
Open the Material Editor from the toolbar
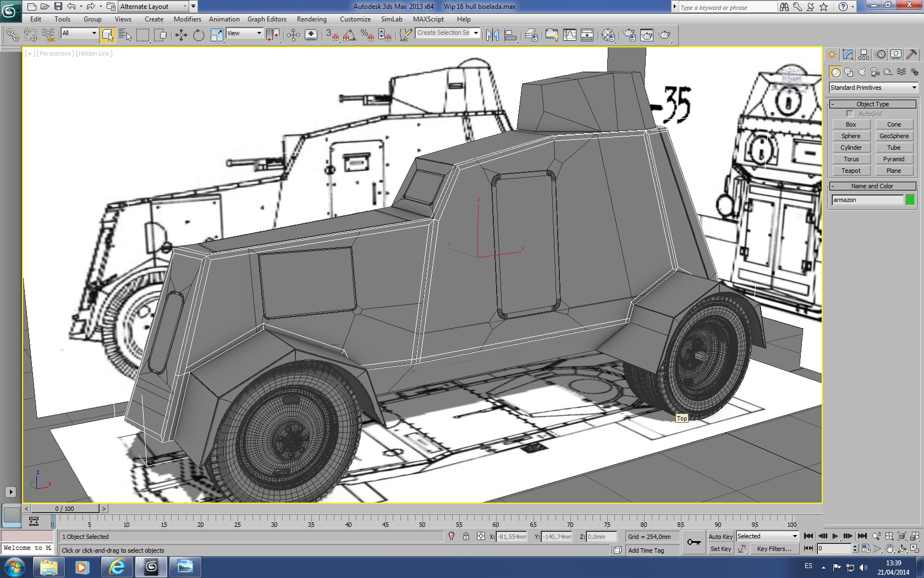(608, 35)
